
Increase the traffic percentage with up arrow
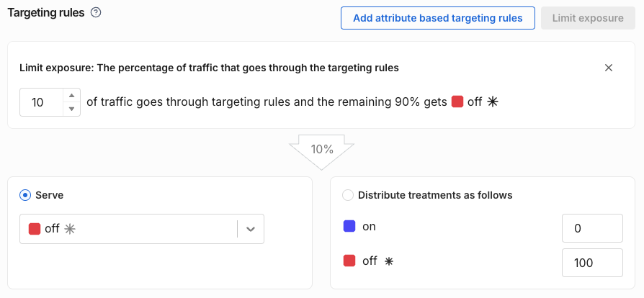pos(72,96)
